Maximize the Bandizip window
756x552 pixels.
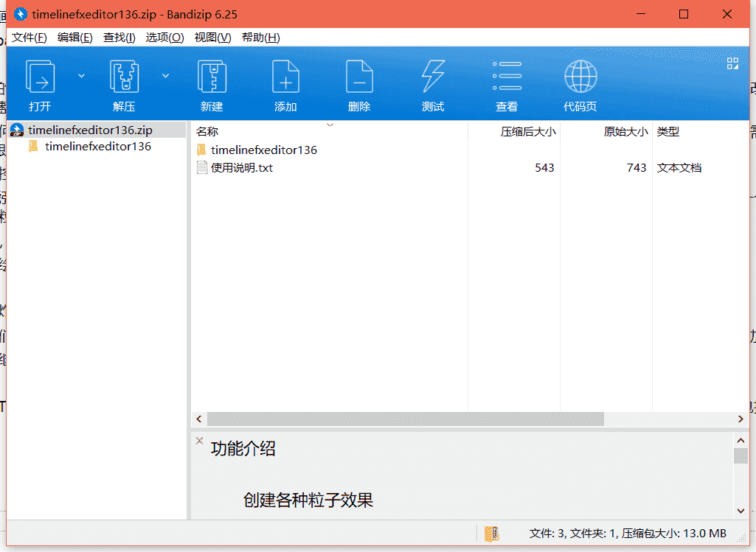pos(684,14)
